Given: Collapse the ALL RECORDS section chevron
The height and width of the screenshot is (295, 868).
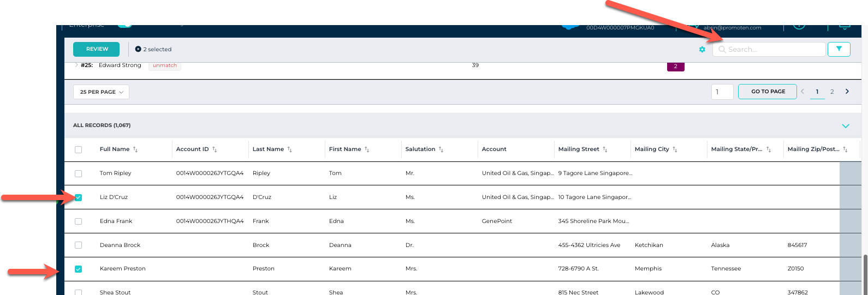Looking at the screenshot, I should point(846,126).
